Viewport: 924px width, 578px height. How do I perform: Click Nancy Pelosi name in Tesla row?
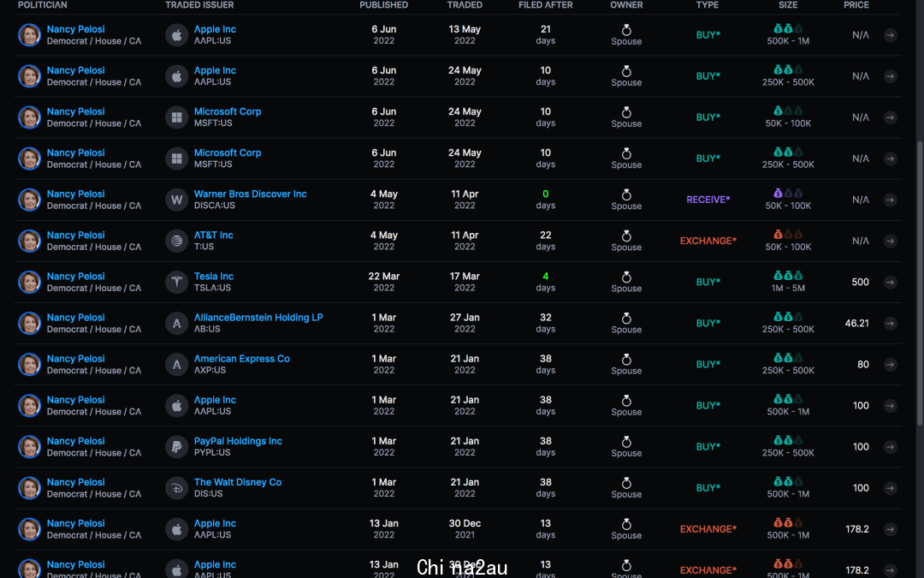click(x=75, y=276)
